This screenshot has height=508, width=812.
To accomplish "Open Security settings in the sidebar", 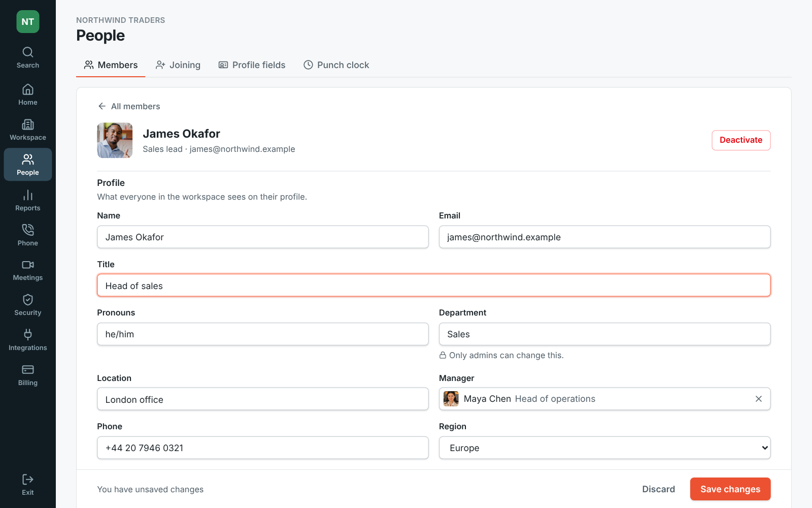I will [x=28, y=305].
